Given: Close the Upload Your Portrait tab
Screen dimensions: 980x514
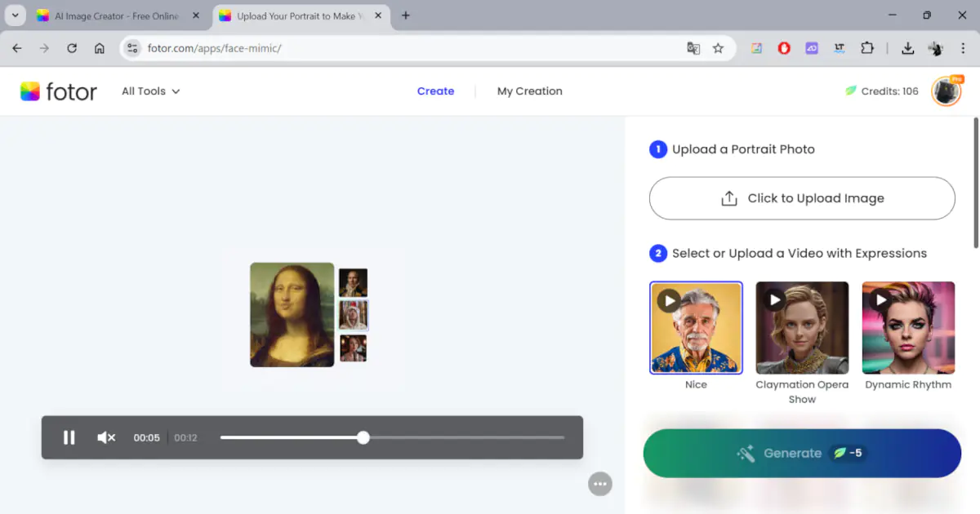Looking at the screenshot, I should [x=378, y=16].
